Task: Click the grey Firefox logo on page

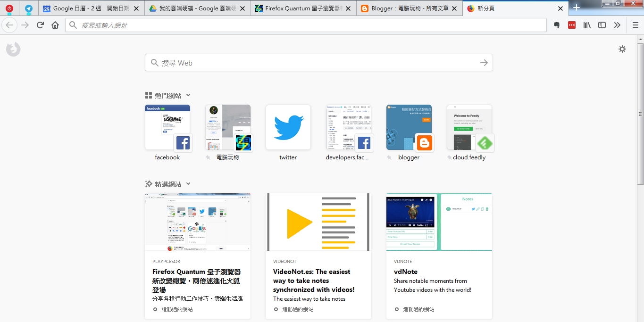Action: pyautogui.click(x=13, y=49)
